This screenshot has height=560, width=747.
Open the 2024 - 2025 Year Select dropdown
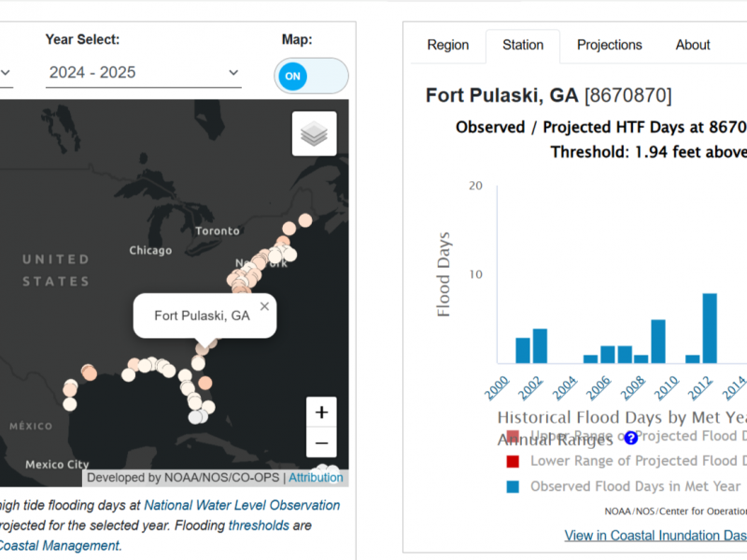click(x=143, y=72)
